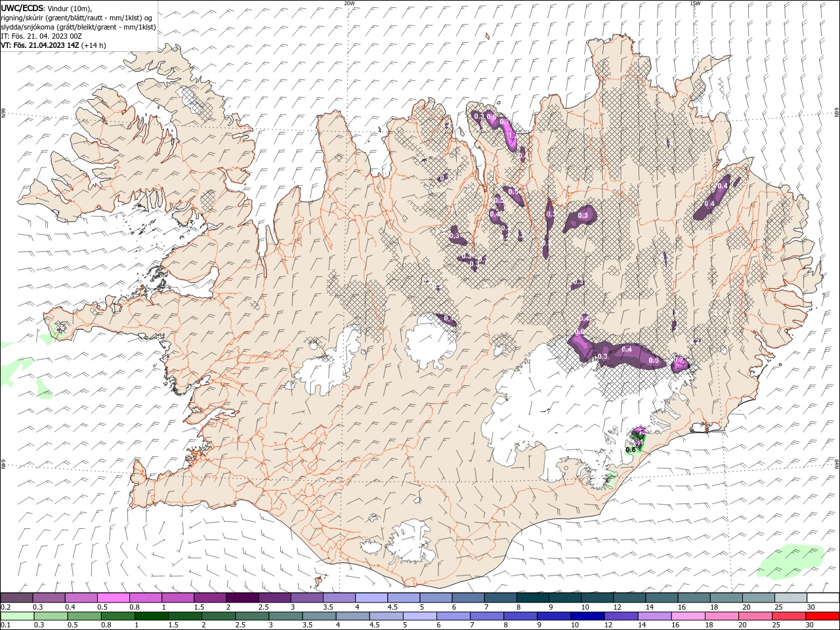Click the bright pink swatch above 0.5 in upper legend
Image resolution: width=840 pixels, height=630 pixels.
coord(113,598)
